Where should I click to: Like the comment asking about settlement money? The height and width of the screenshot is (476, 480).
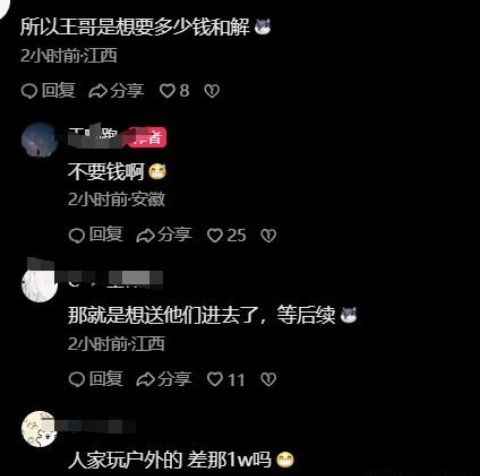tap(174, 91)
